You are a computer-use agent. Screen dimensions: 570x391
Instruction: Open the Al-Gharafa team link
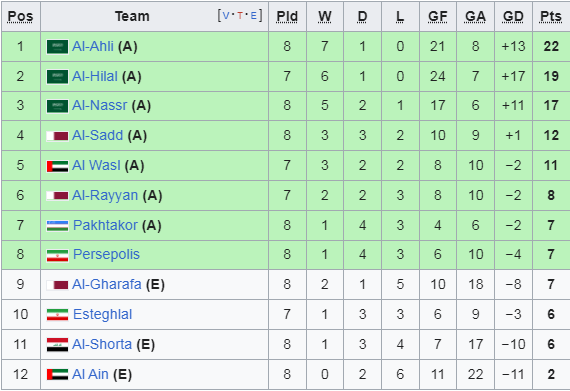point(107,284)
